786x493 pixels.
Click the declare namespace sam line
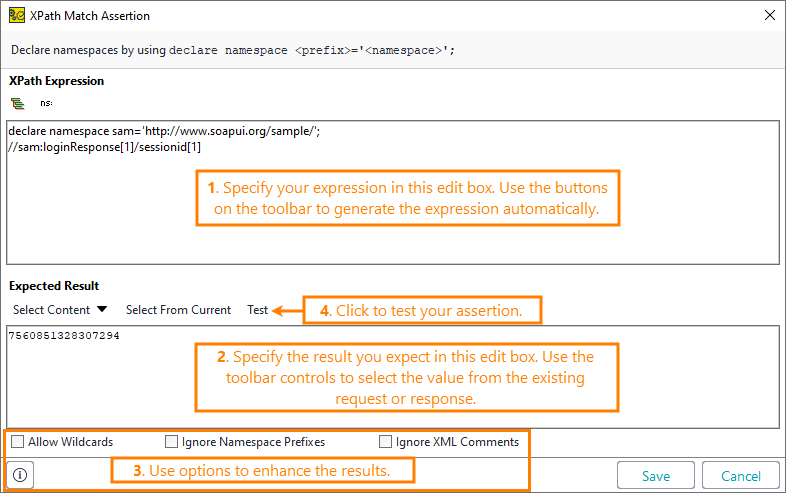pos(164,131)
